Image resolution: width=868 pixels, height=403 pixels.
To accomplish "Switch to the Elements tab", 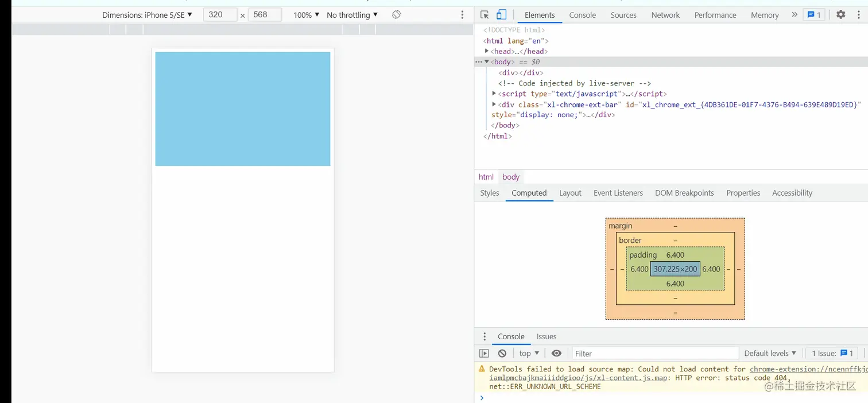I will pyautogui.click(x=540, y=15).
